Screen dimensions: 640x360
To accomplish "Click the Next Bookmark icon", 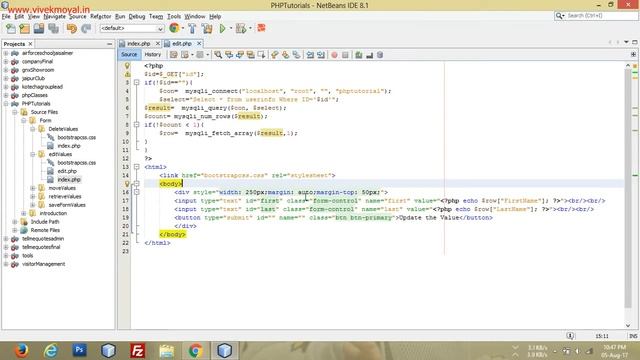I will (285, 55).
